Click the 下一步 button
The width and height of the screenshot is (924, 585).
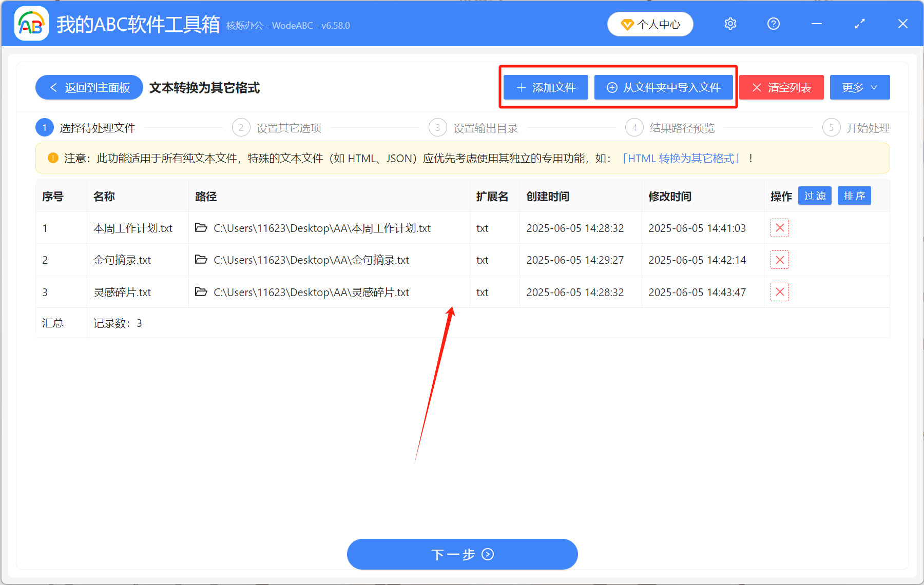coord(461,554)
